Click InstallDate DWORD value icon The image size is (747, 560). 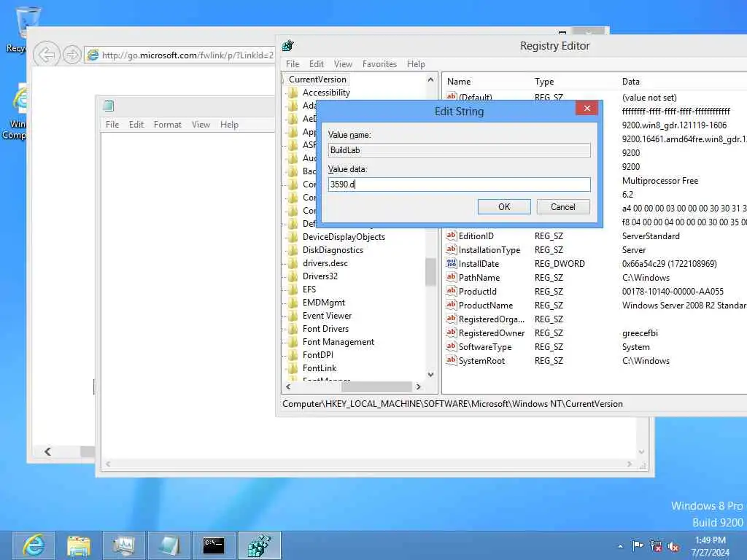451,262
